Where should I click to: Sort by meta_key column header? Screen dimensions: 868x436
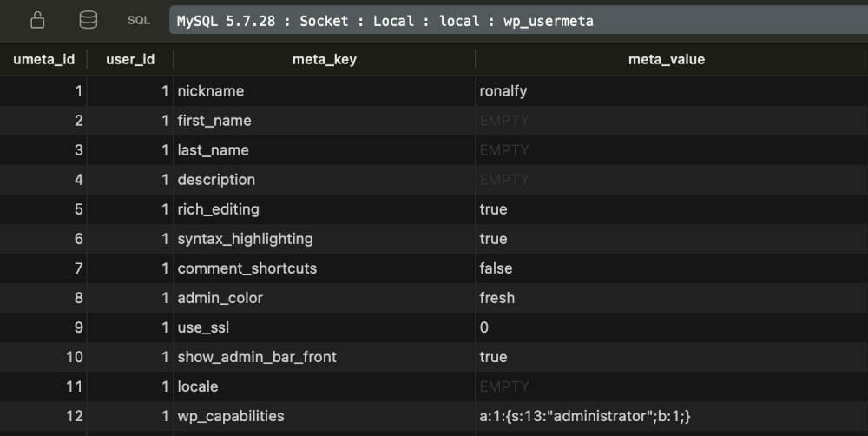[x=325, y=59]
